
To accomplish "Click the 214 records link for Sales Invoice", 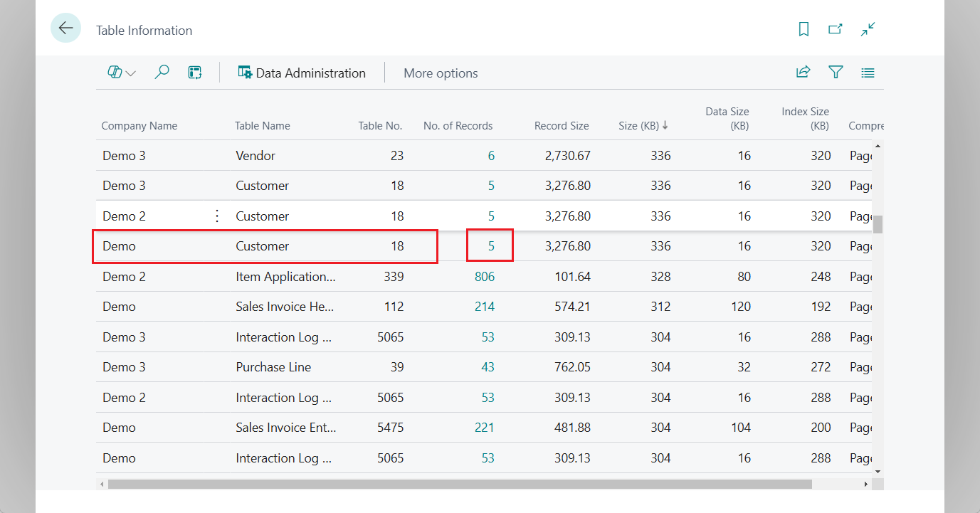I will [x=485, y=306].
